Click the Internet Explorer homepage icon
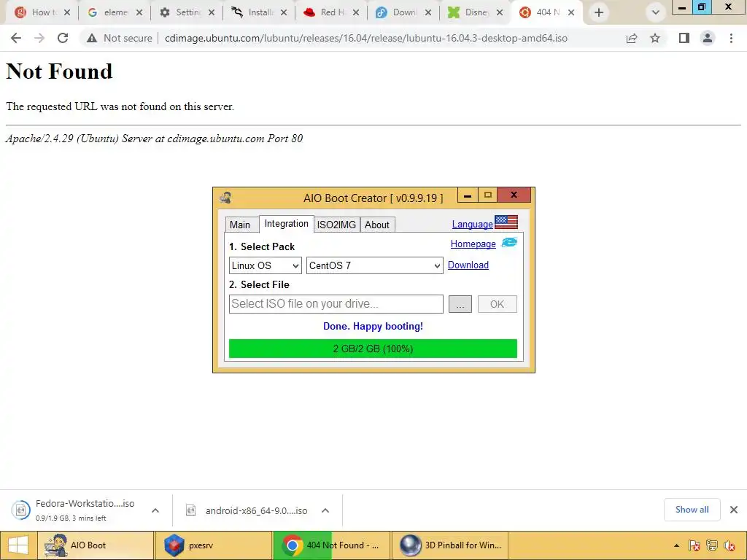 coord(509,242)
